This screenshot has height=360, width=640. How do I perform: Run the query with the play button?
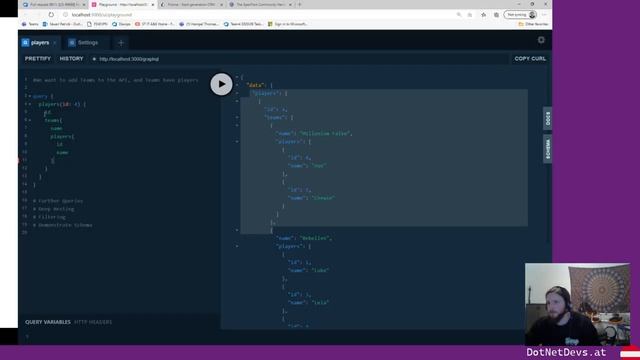pos(221,84)
